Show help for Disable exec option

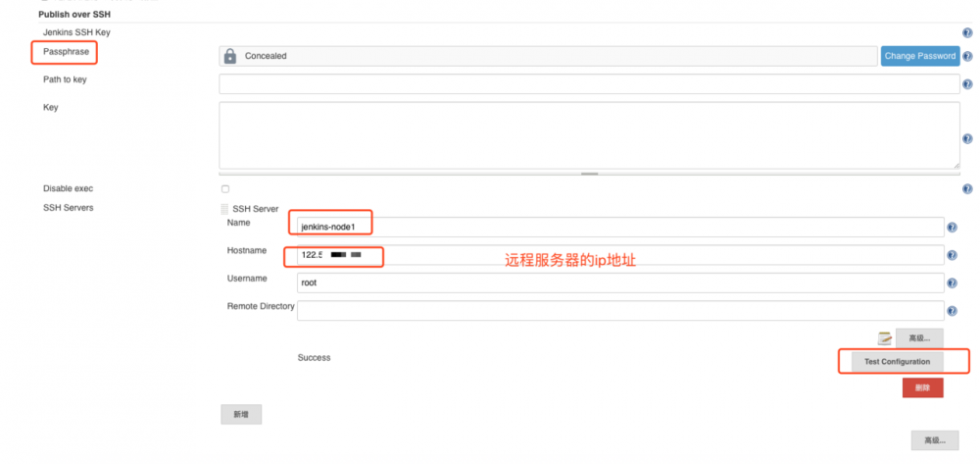pyautogui.click(x=967, y=189)
